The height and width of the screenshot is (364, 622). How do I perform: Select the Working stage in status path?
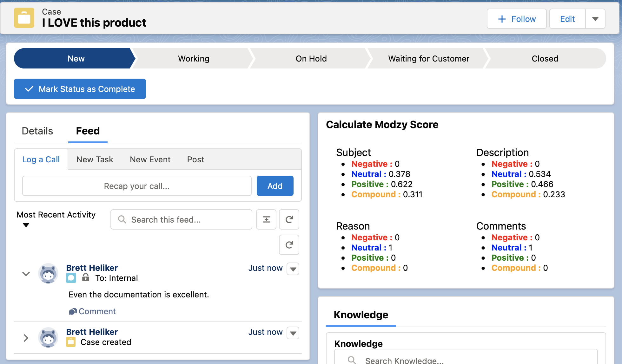click(194, 59)
